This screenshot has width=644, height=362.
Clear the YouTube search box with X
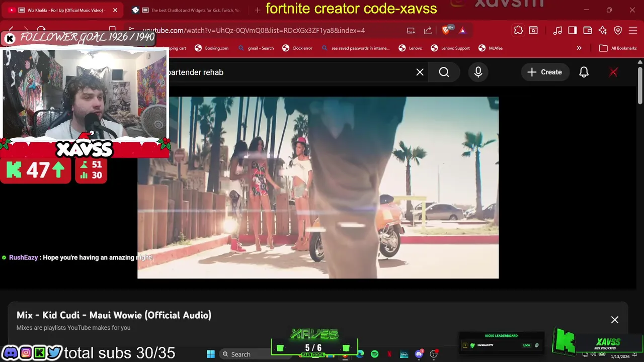click(x=420, y=72)
